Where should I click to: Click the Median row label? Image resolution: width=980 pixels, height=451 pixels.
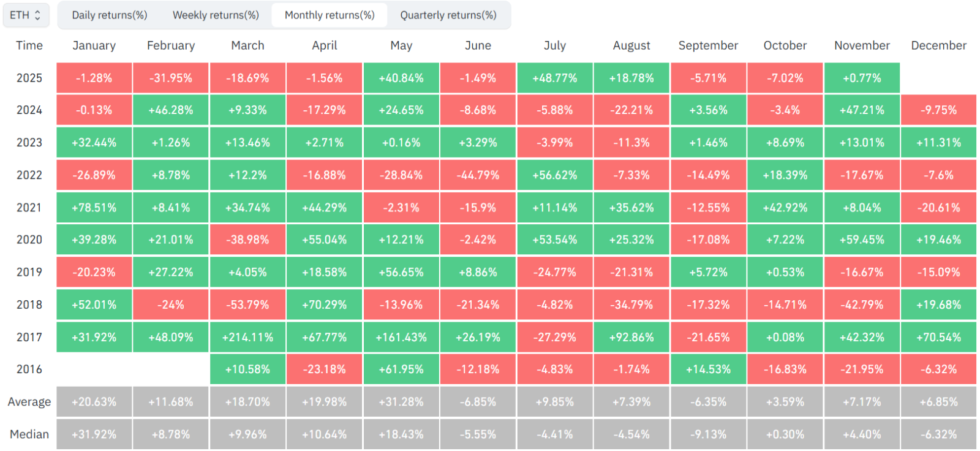click(x=29, y=434)
